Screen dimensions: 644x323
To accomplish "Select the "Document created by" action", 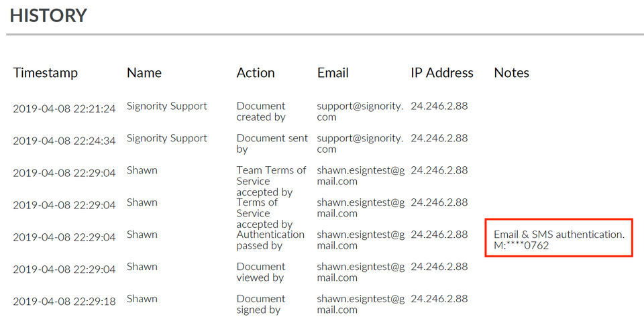I will pos(261,111).
